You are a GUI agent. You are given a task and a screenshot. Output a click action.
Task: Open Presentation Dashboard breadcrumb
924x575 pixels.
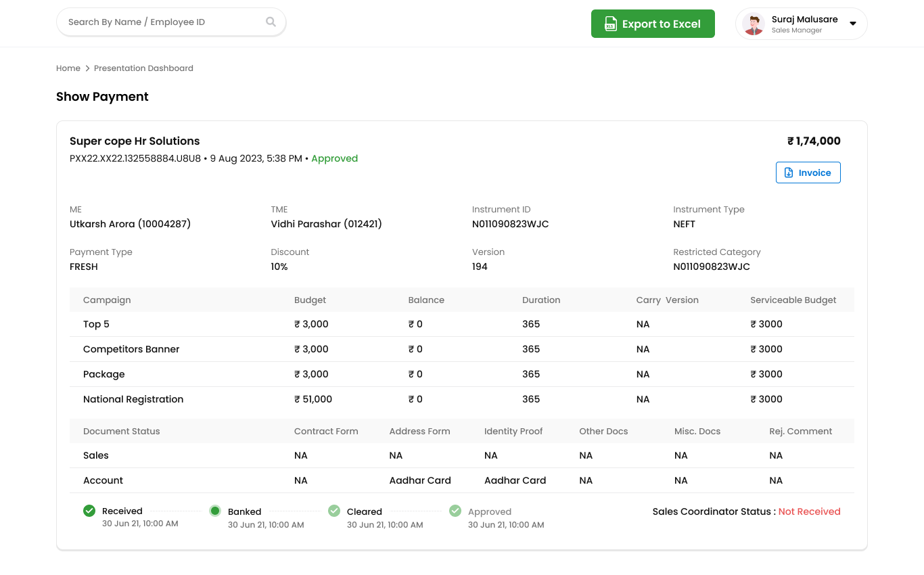click(x=143, y=68)
